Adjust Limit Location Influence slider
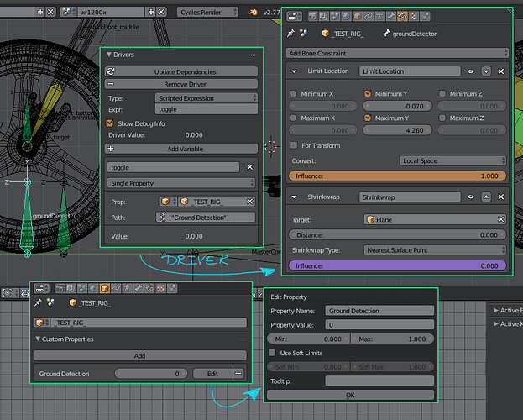523x420 pixels. pyautogui.click(x=397, y=176)
